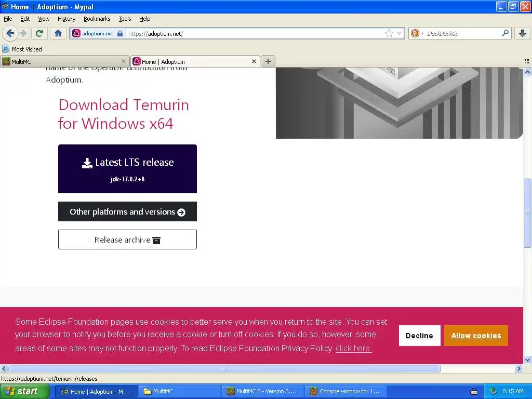Open the downloads arrow button
Viewport: 532px width, 399px height.
[x=523, y=33]
